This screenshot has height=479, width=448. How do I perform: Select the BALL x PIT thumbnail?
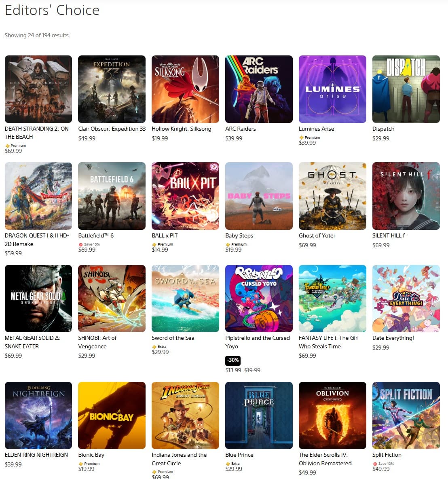[x=185, y=196]
